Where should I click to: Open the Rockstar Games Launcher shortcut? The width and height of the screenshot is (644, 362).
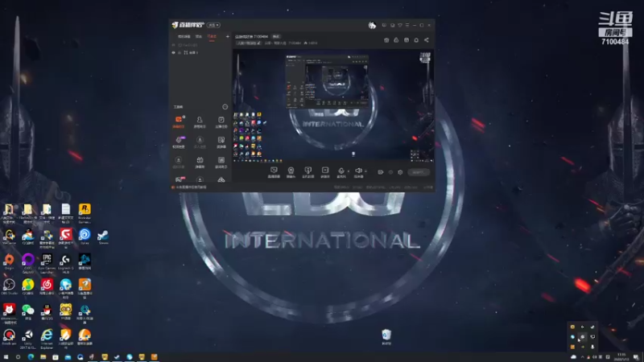tap(85, 213)
